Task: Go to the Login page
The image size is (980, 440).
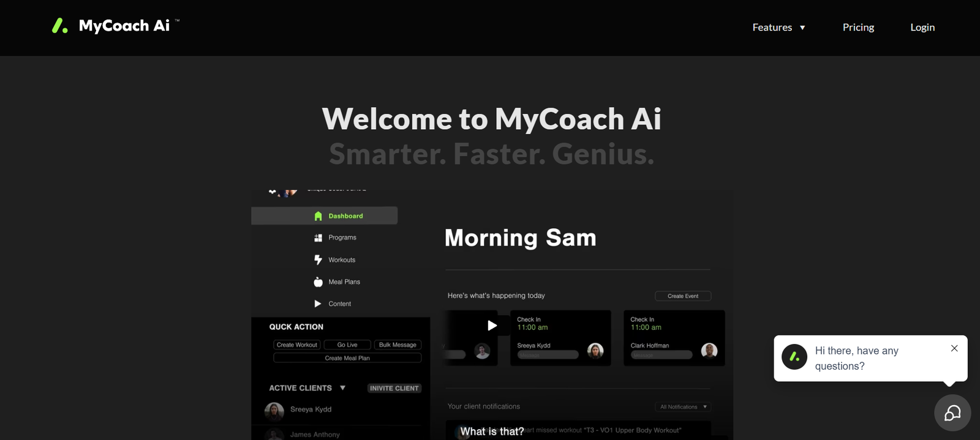Action: pyautogui.click(x=922, y=28)
